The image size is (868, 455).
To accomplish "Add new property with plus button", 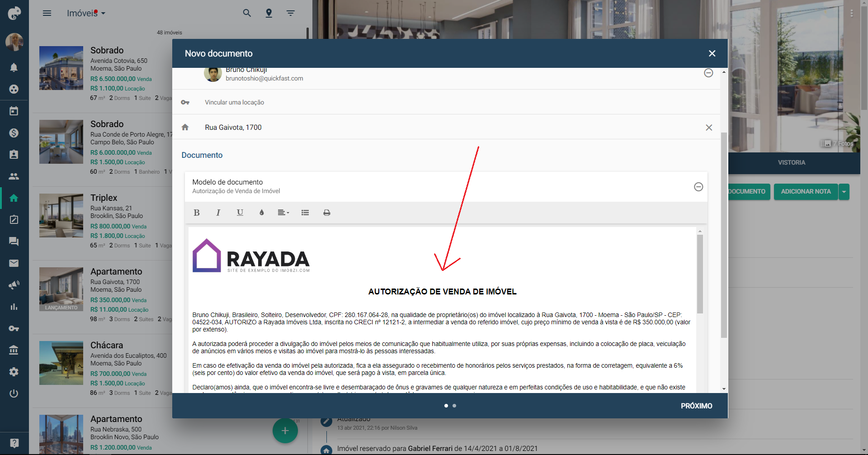I will click(x=285, y=431).
